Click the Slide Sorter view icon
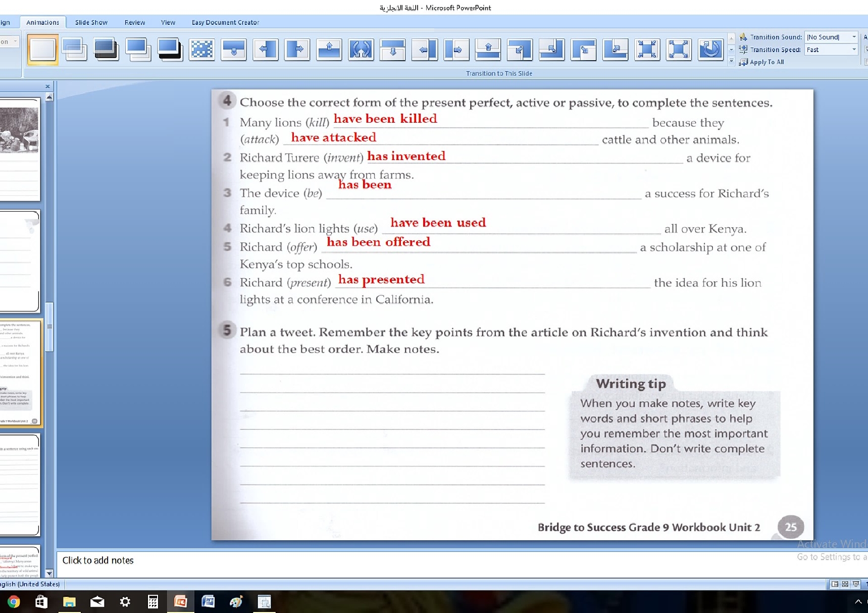868x613 pixels. pyautogui.click(x=845, y=584)
